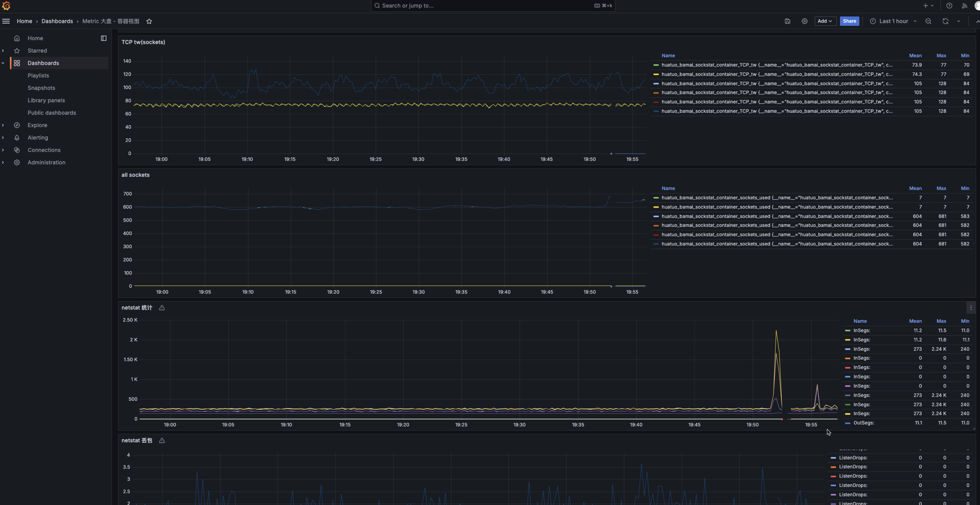Open the help question-mark icon

pos(949,6)
